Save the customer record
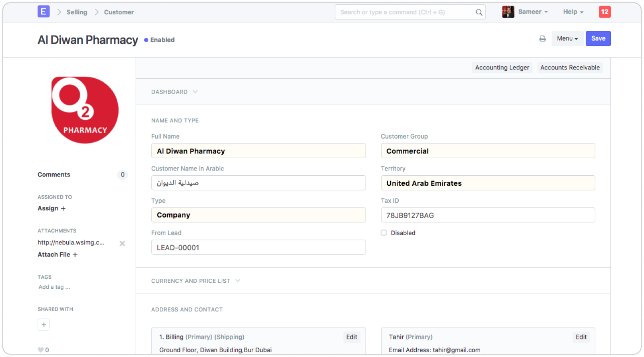The height and width of the screenshot is (357, 644). [598, 39]
